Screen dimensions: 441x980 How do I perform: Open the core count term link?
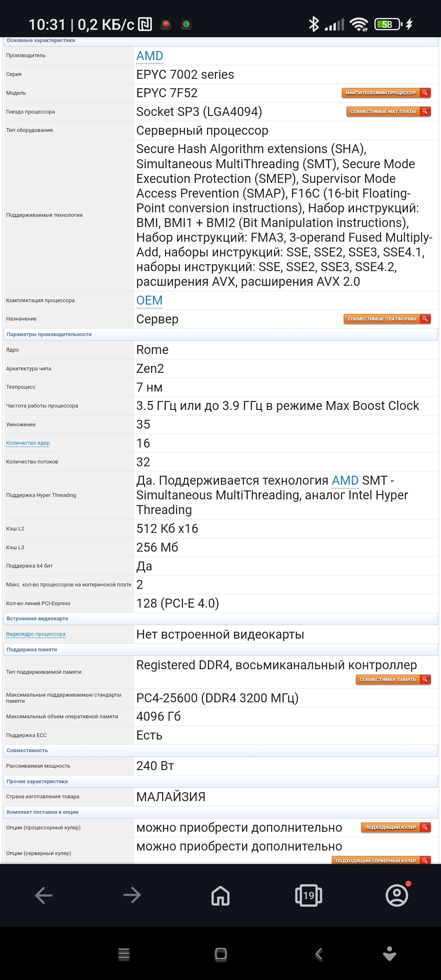(28, 443)
